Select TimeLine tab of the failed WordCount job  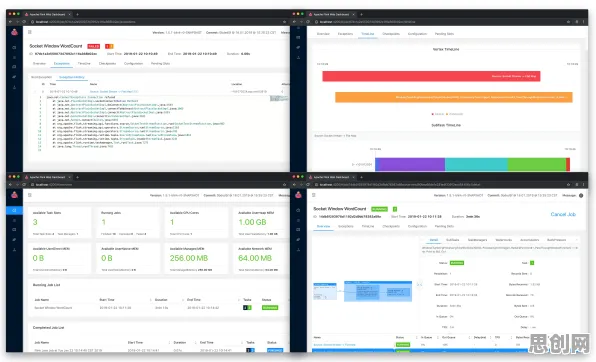coord(84,64)
